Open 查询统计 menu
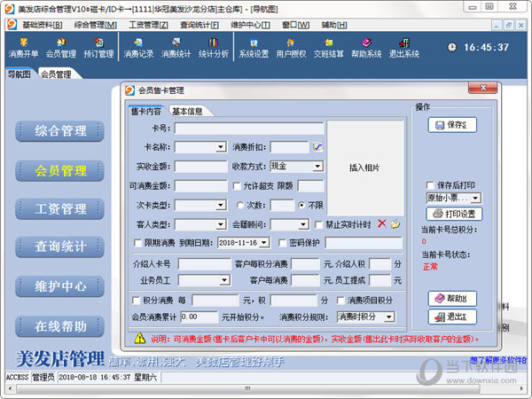Image resolution: width=532 pixels, height=399 pixels. click(199, 25)
